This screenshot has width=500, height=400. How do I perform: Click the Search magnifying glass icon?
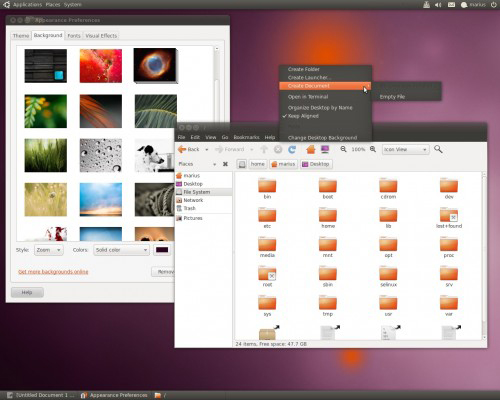click(x=438, y=149)
